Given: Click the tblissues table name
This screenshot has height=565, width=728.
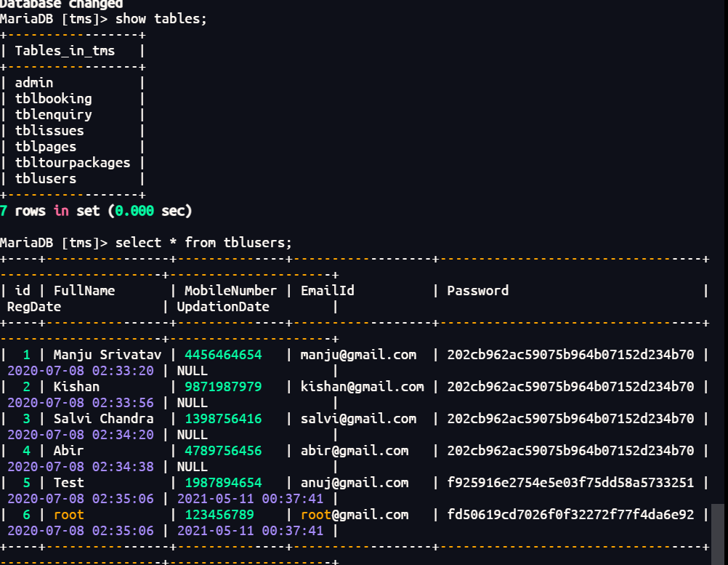Looking at the screenshot, I should point(49,131).
